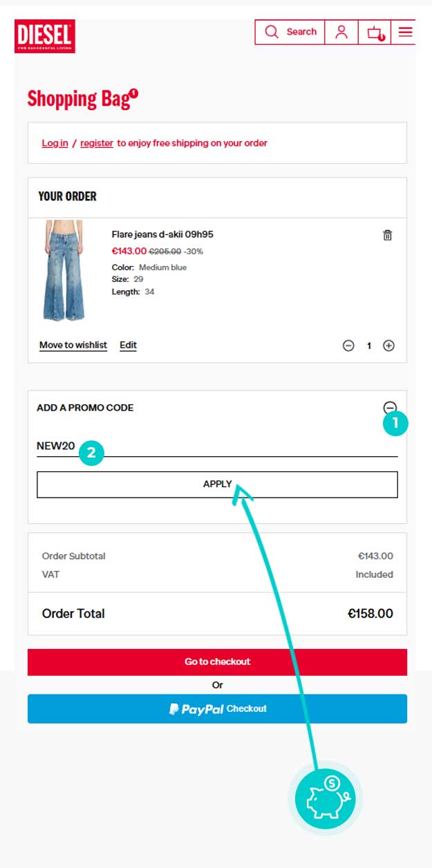Viewport: 432px width, 868px height.
Task: Edit the Flare jeans item
Action: [x=128, y=345]
